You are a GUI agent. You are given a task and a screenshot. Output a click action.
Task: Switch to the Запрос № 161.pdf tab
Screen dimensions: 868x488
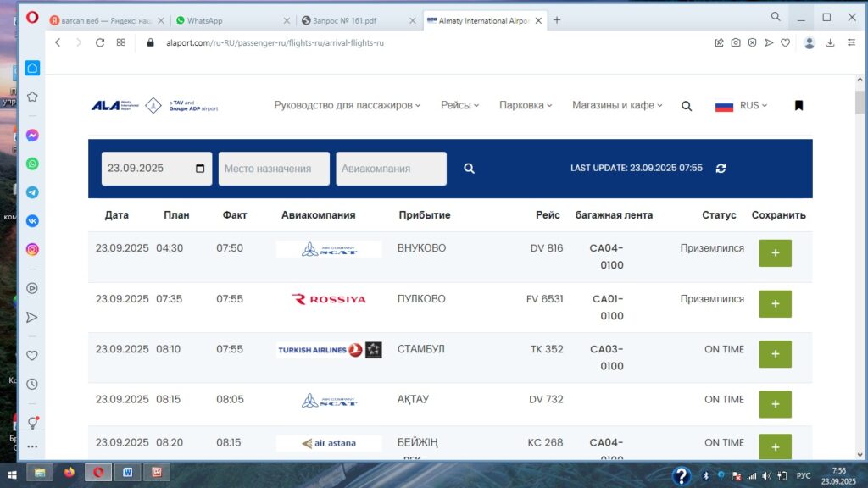(354, 19)
